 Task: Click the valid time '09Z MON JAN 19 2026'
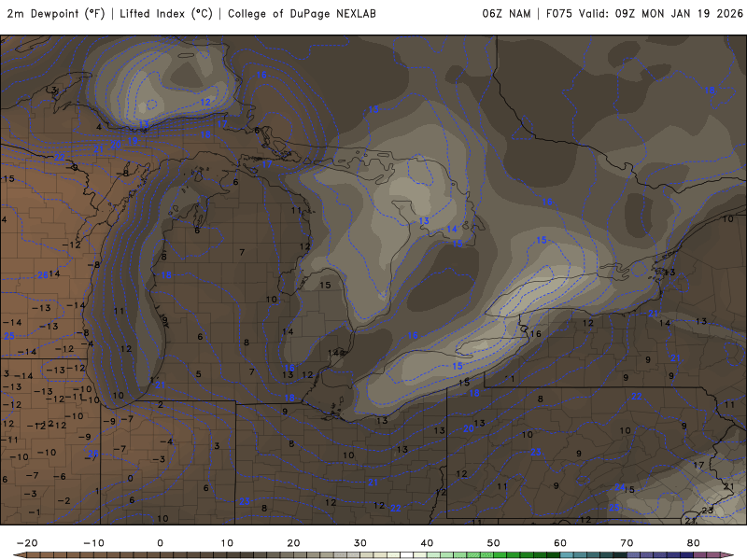(x=679, y=14)
